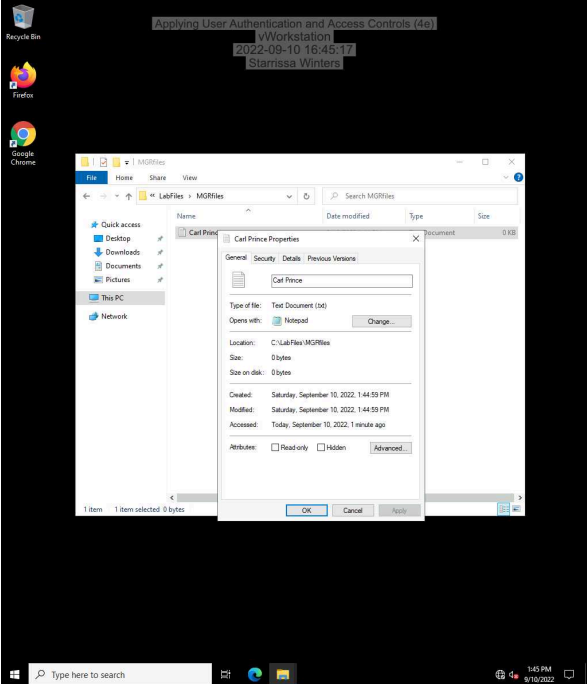Select Downloads in Quick access
587x684 pixels.
click(123, 252)
